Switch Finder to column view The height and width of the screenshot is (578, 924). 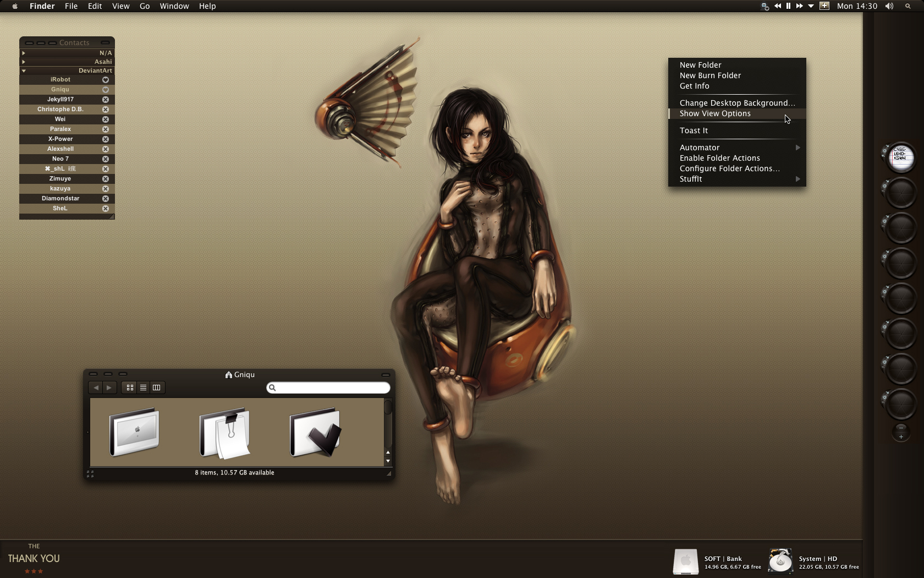[x=156, y=388]
